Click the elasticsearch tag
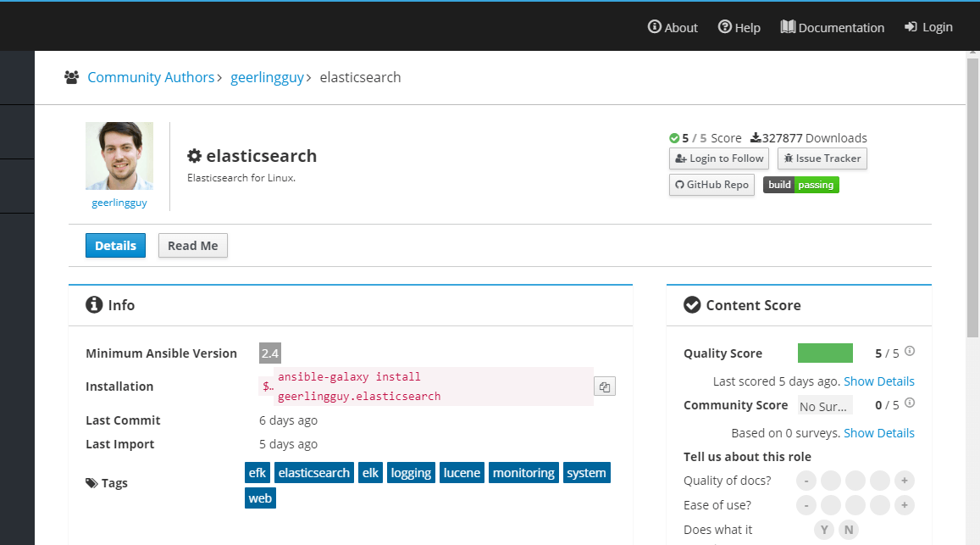The height and width of the screenshot is (545, 980). (313, 473)
